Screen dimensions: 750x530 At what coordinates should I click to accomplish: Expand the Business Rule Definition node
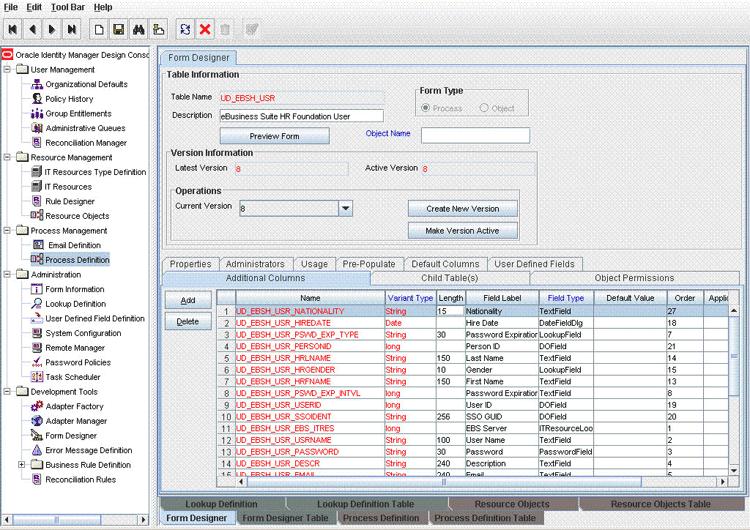pyautogui.click(x=22, y=465)
